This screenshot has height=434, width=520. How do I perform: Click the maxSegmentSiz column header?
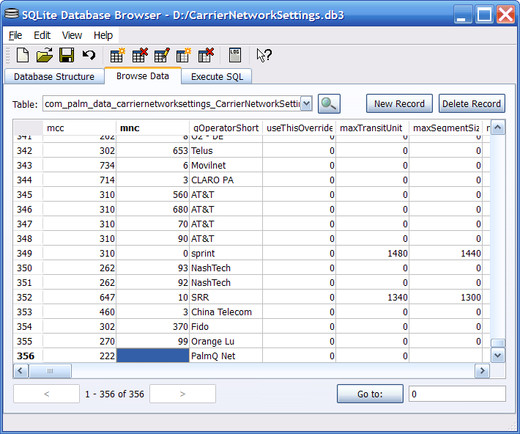[x=446, y=128]
